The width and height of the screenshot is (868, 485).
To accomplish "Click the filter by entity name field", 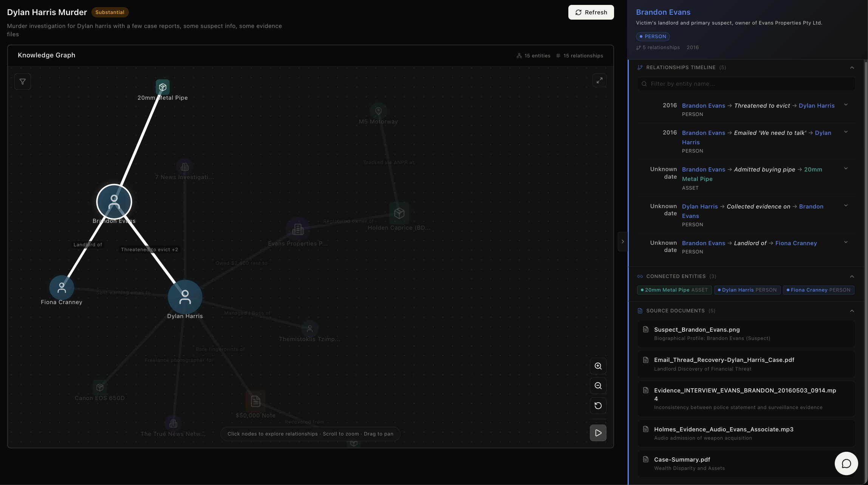I will tap(746, 84).
